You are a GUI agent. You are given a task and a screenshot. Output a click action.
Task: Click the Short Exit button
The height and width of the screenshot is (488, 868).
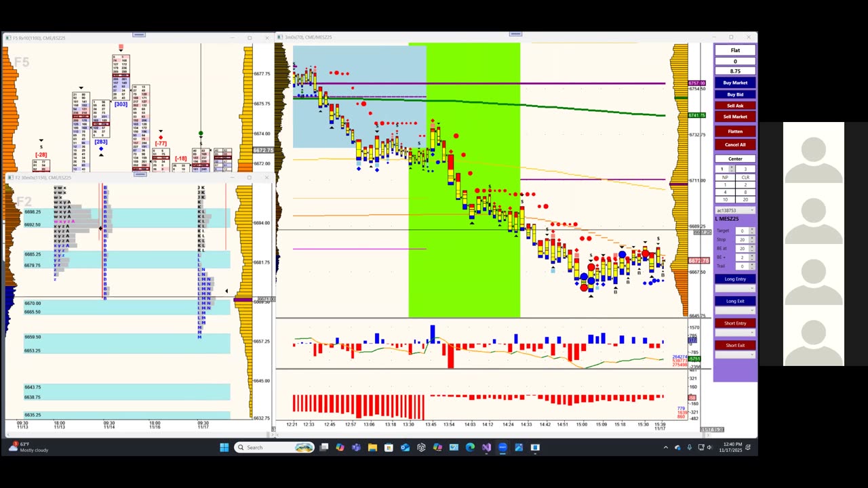coord(735,345)
